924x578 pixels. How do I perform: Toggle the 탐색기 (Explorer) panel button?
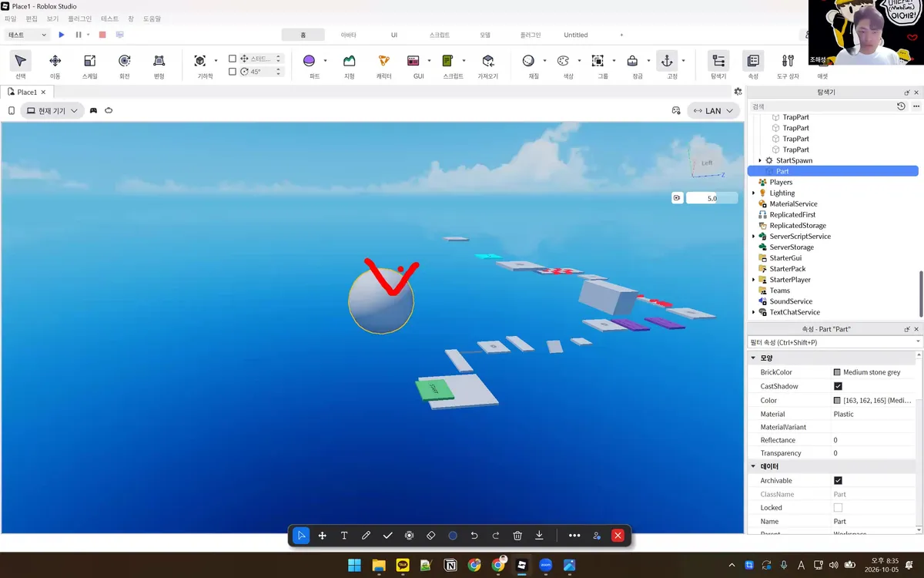(x=718, y=61)
